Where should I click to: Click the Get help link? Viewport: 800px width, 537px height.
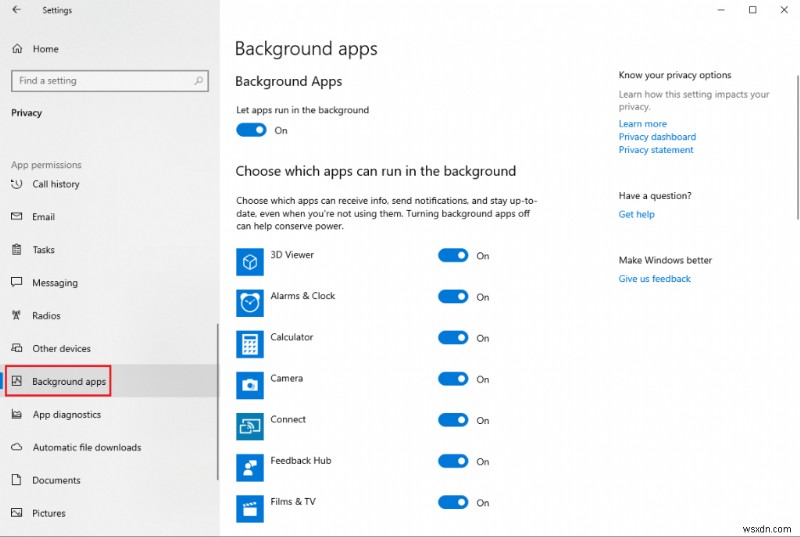636,214
